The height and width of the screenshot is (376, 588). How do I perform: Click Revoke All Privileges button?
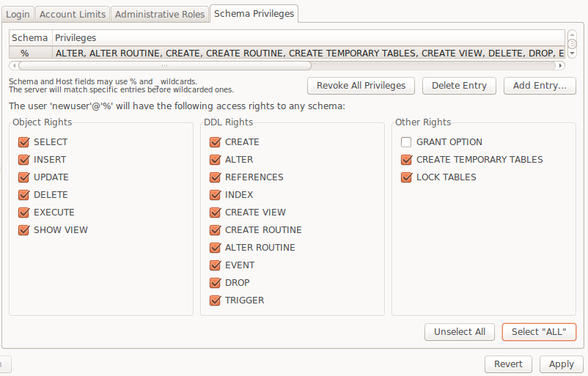click(x=361, y=86)
